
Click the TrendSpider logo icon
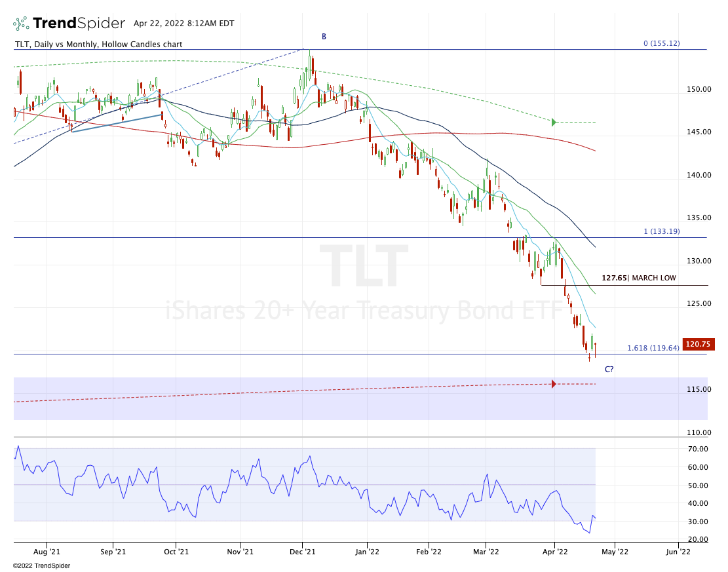(21, 23)
